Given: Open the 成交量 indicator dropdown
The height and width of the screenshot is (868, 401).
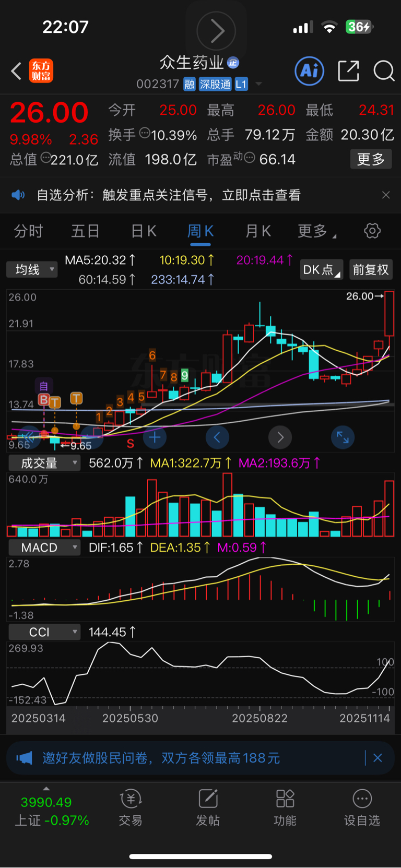Looking at the screenshot, I should click(x=44, y=463).
